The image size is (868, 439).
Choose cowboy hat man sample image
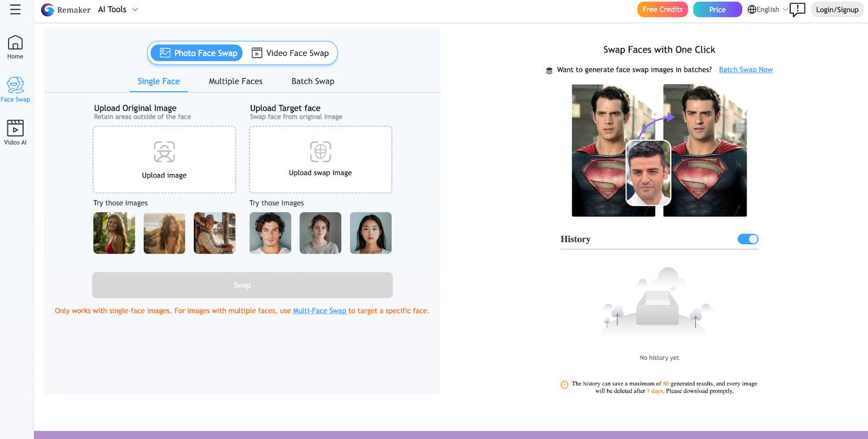pos(215,233)
